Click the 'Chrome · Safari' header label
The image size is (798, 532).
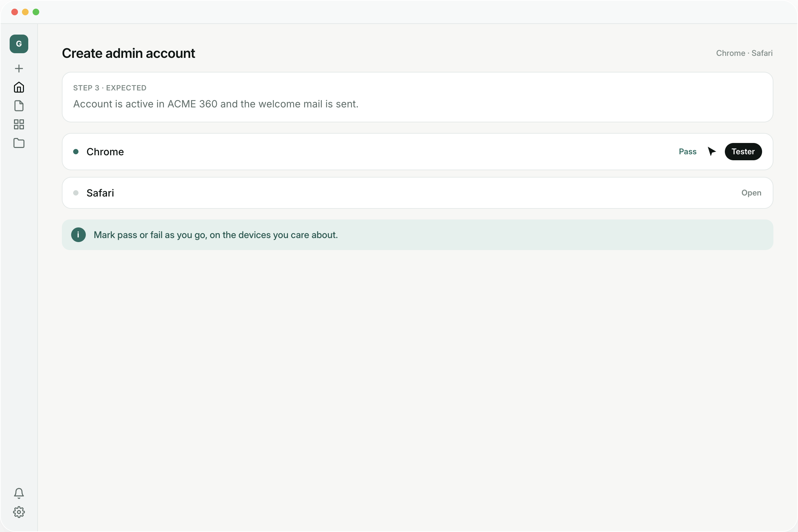[x=744, y=53]
